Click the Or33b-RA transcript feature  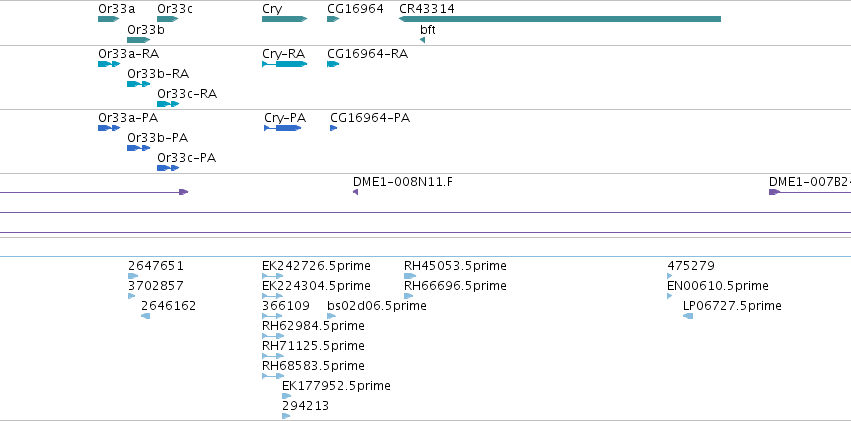138,84
